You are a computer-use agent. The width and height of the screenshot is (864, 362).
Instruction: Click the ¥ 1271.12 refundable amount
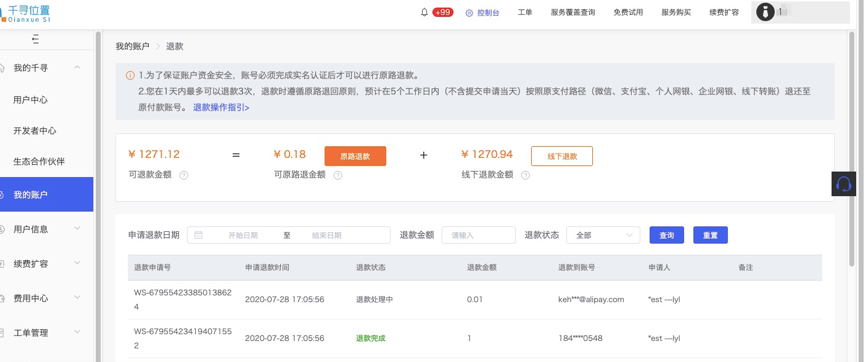154,154
